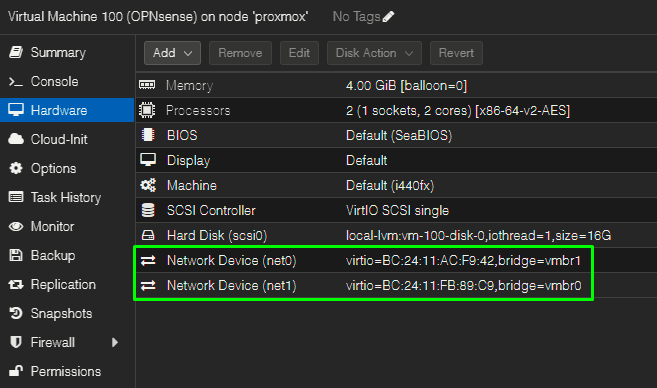The image size is (657, 388).
Task: Open the Permissions tab
Action: click(67, 371)
